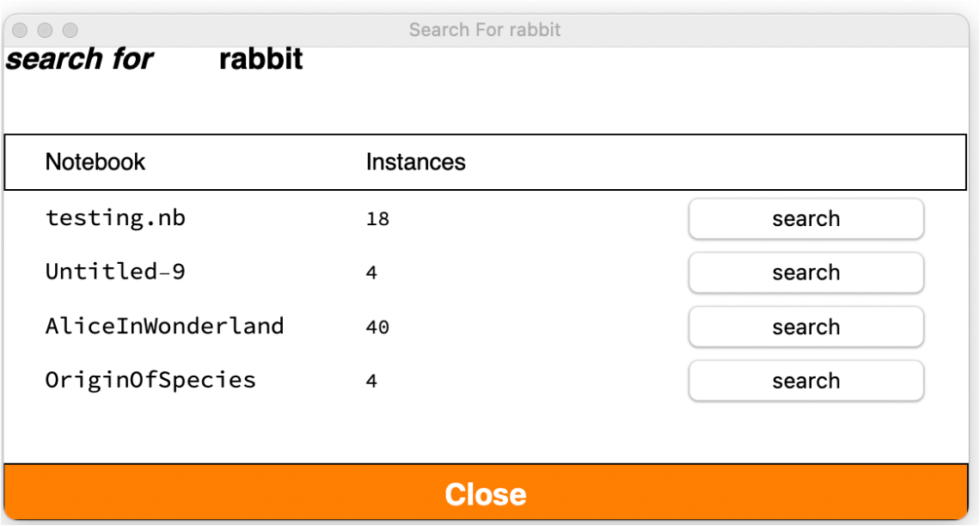This screenshot has height=526, width=980.
Task: Select the AliceInWonderland notebook name
Action: [x=164, y=327]
